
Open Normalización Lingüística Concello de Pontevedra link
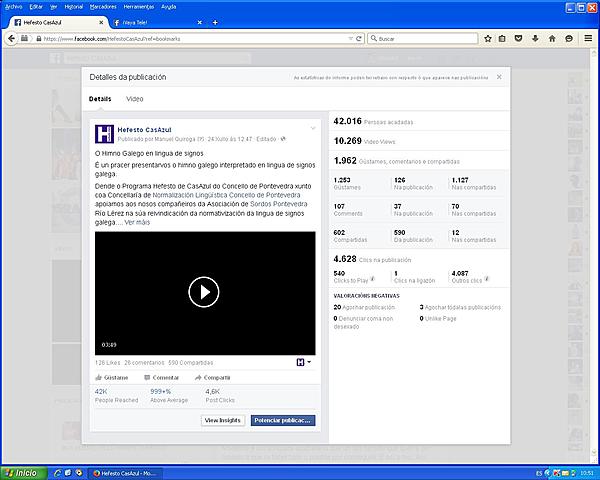point(227,195)
